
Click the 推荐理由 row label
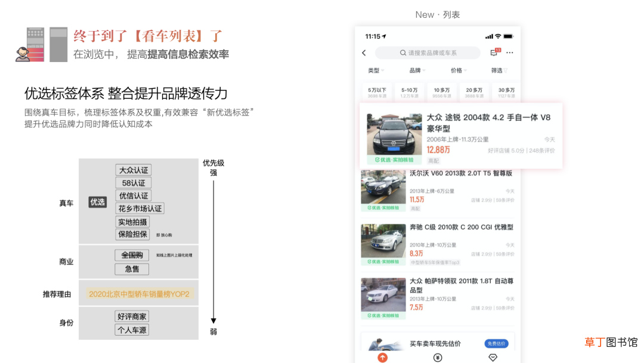click(x=57, y=294)
